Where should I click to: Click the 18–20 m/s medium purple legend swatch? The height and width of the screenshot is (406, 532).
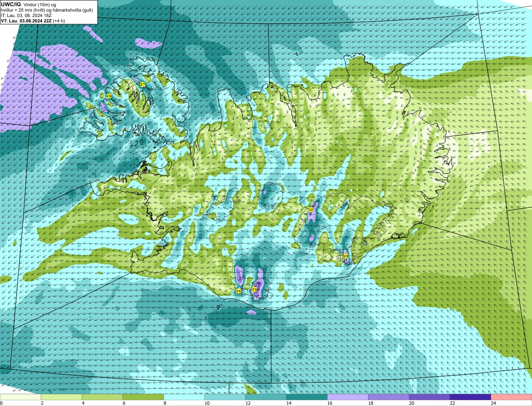pos(389,397)
